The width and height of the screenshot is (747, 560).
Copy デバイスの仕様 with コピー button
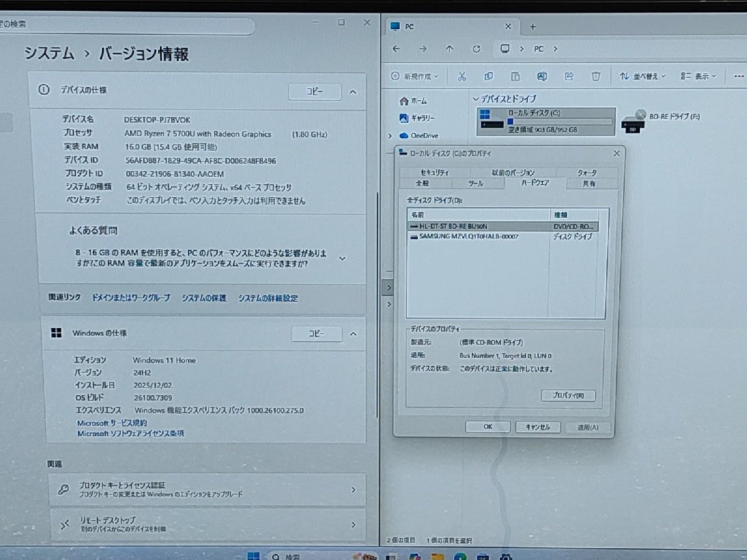click(314, 91)
